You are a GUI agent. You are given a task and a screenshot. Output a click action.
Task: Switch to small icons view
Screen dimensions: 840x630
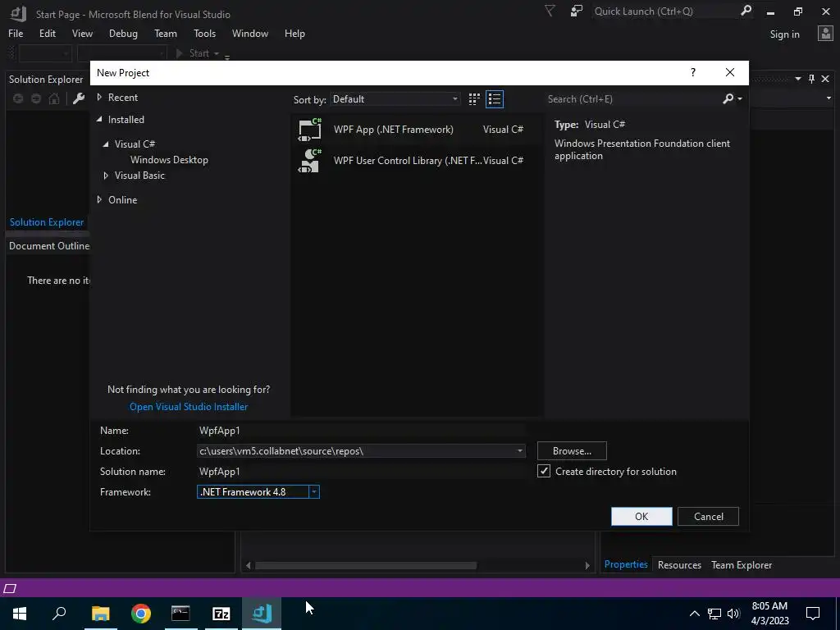point(474,99)
